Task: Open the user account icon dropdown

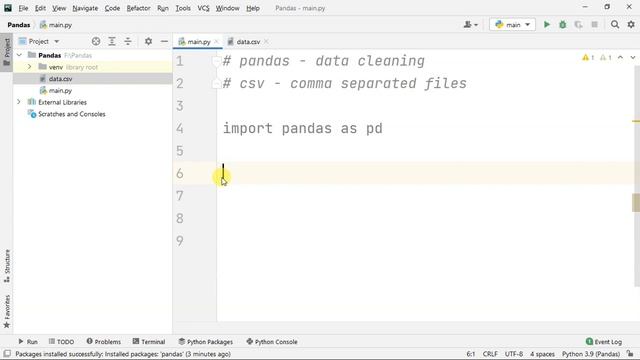Action: tap(471, 25)
